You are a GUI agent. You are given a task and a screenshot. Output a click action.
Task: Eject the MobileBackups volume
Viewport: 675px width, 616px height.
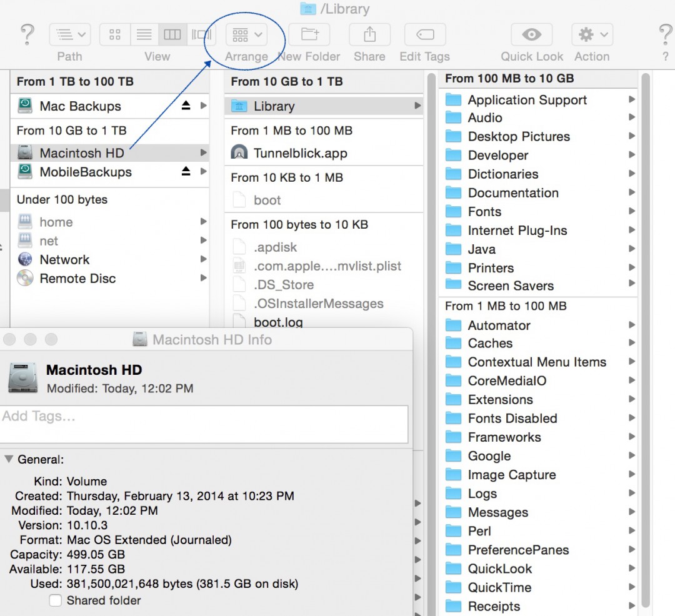point(186,172)
